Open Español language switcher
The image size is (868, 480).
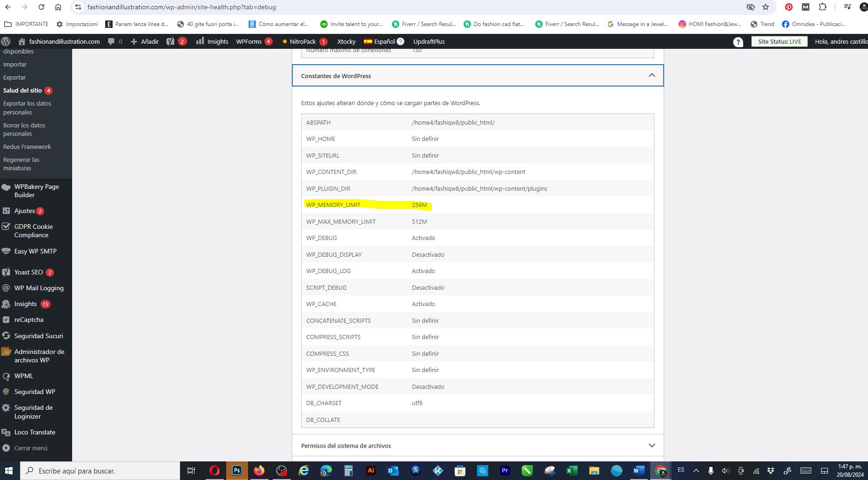pyautogui.click(x=384, y=41)
